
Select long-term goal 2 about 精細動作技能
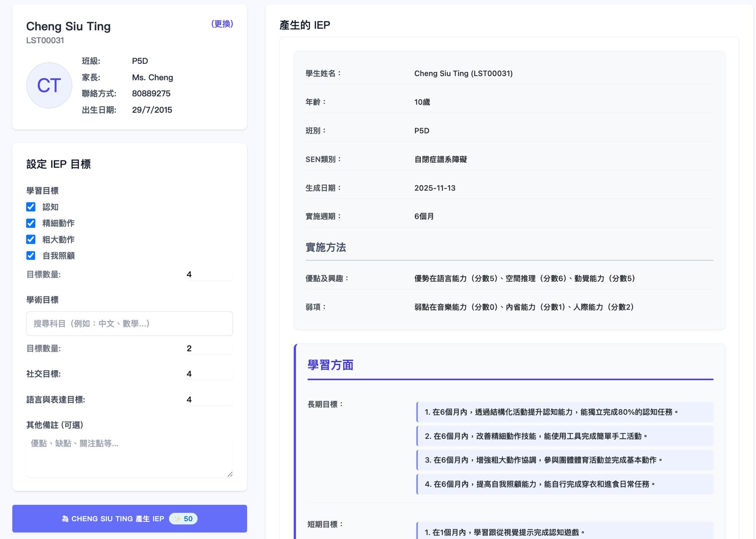click(x=565, y=436)
